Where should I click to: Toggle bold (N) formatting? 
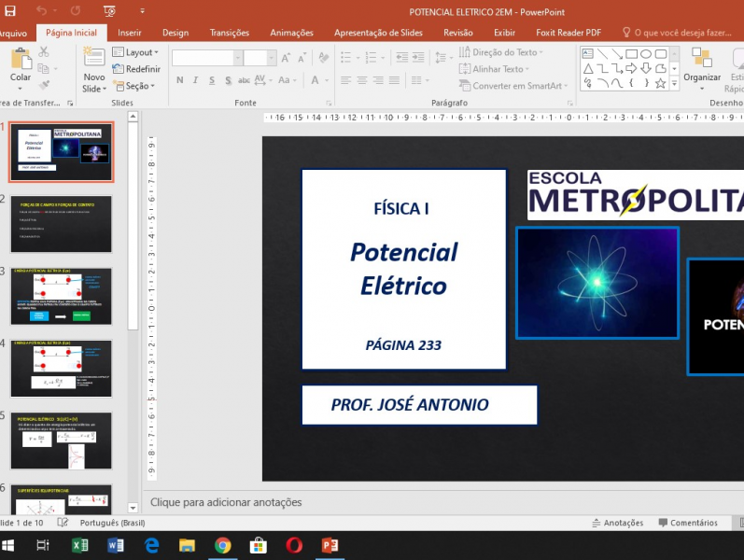click(x=179, y=80)
